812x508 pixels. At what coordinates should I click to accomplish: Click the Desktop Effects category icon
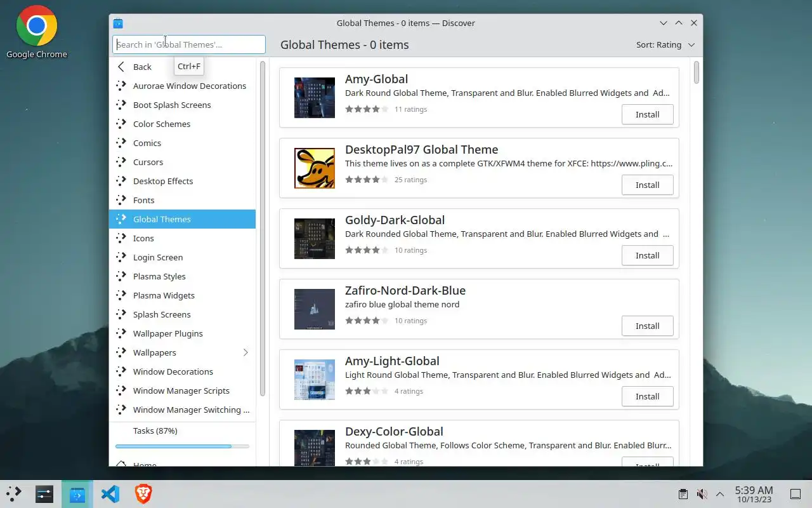point(121,181)
